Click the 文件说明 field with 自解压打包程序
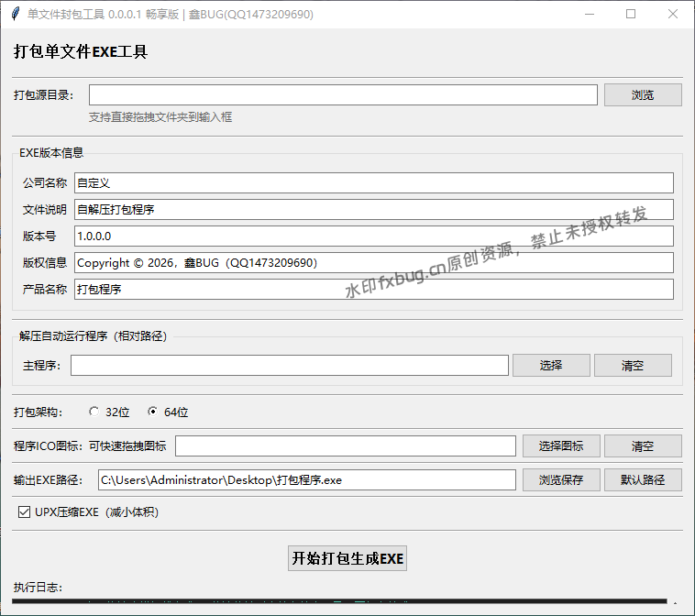695x616 pixels. [x=374, y=210]
